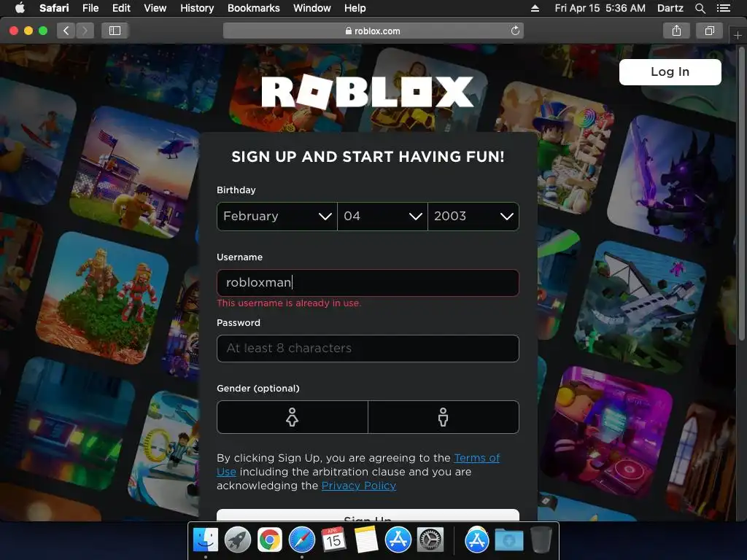This screenshot has height=560, width=747.
Task: Open Calendar showing 15 in Dock
Action: pyautogui.click(x=333, y=540)
